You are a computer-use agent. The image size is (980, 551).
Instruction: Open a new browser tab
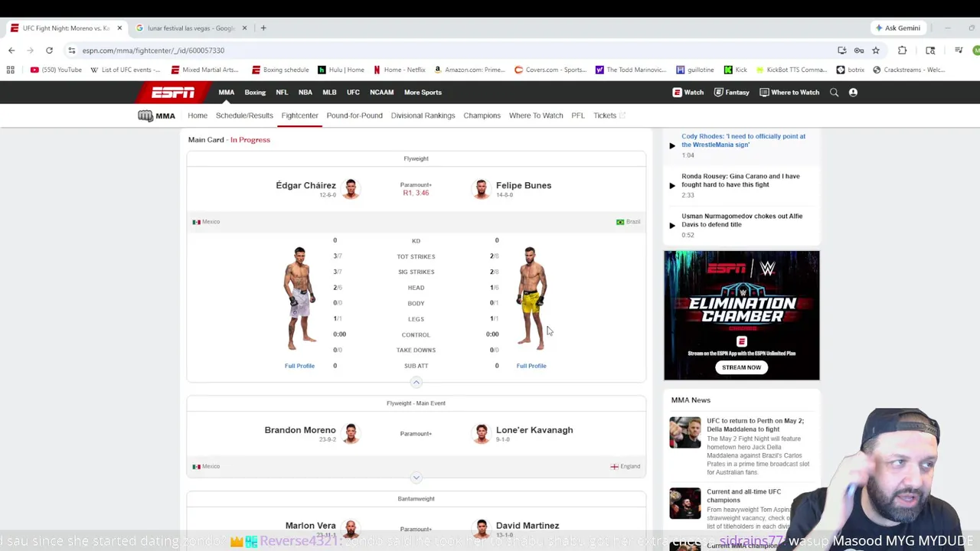coord(263,28)
